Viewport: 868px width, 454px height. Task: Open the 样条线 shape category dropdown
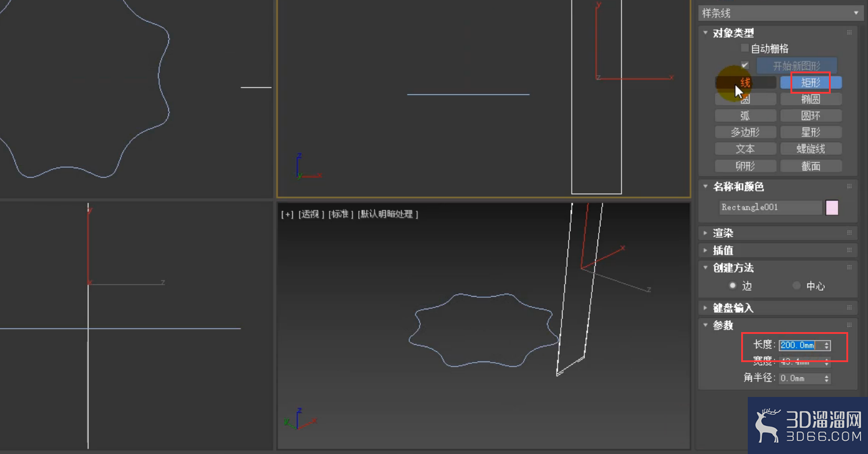780,13
